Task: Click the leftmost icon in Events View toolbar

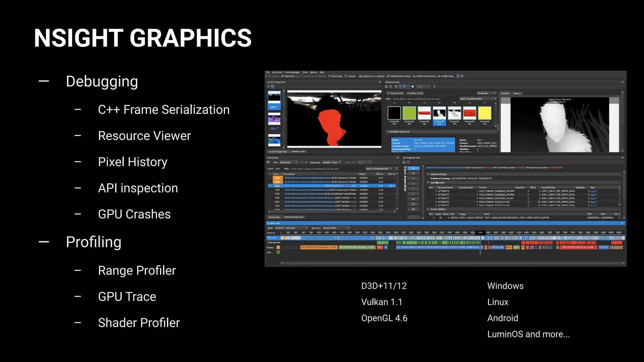Action: (268, 162)
